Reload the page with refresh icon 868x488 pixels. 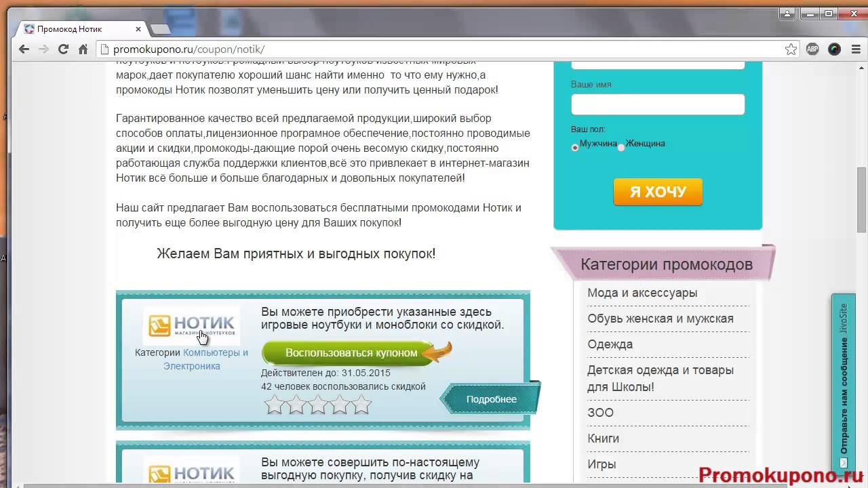(x=63, y=49)
